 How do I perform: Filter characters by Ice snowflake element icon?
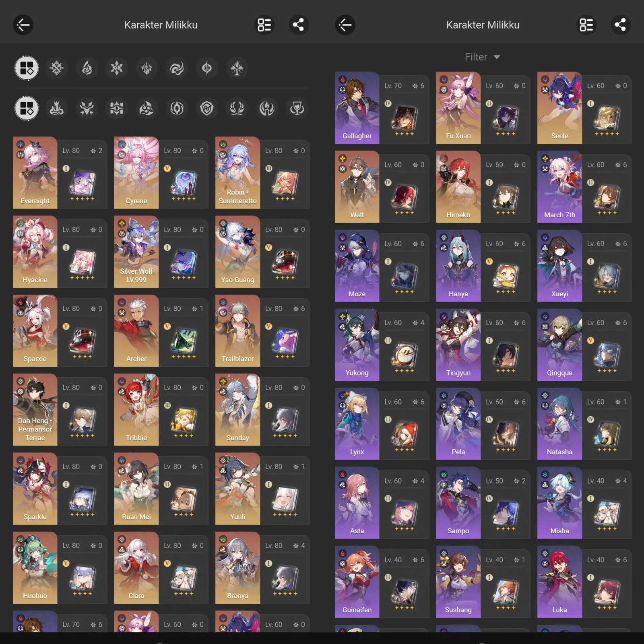click(117, 68)
